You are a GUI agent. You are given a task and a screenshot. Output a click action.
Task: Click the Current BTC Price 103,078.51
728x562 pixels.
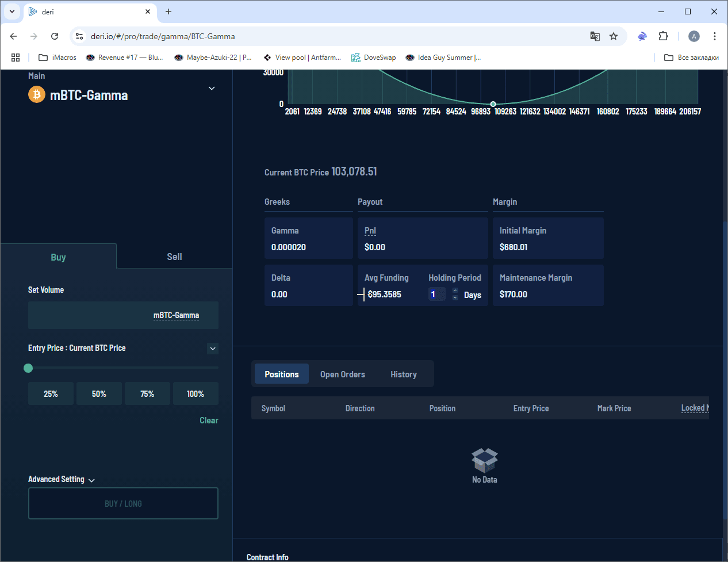click(354, 171)
